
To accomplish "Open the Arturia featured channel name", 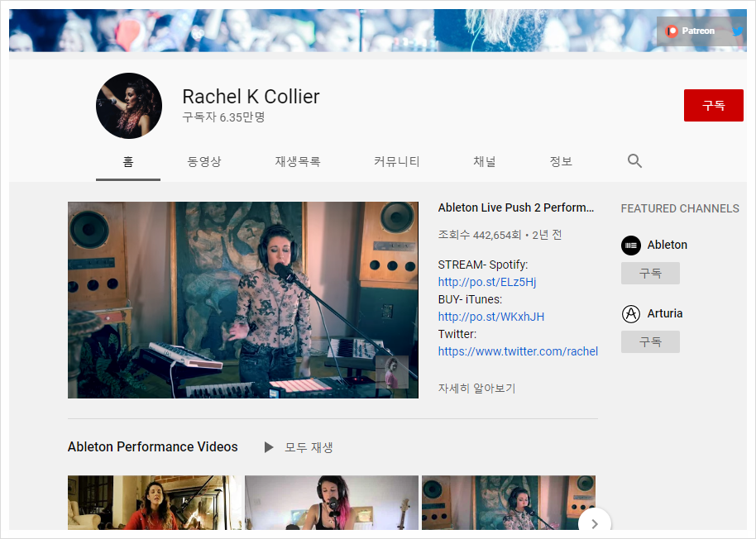I will (x=665, y=313).
